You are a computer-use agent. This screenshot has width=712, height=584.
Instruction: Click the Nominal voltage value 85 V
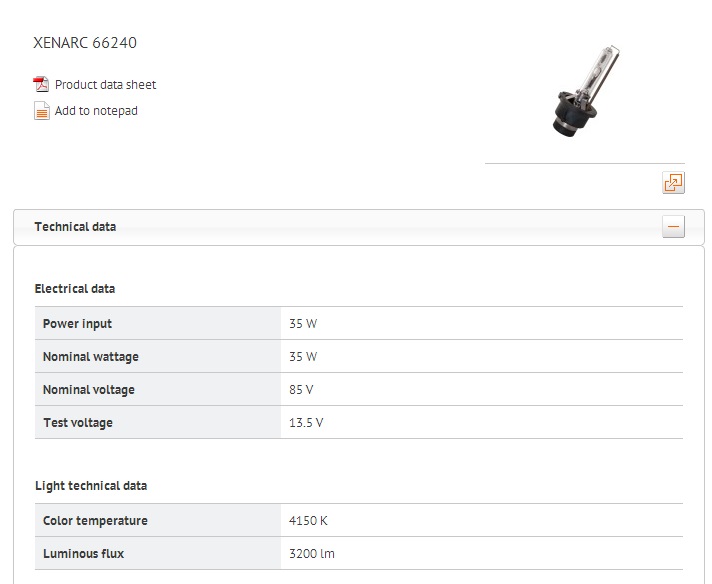(301, 390)
